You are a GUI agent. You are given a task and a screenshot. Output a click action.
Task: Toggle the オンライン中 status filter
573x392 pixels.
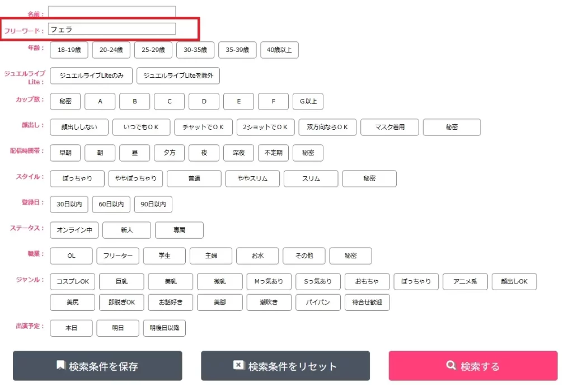pos(74,230)
